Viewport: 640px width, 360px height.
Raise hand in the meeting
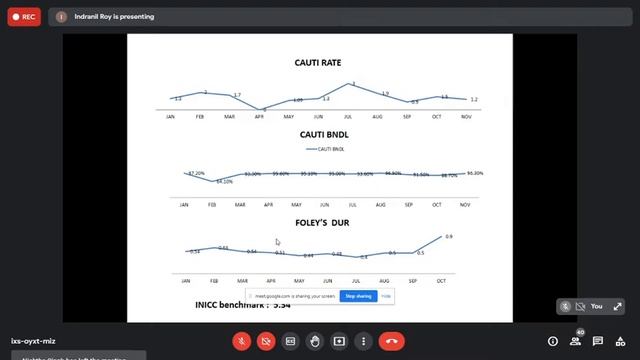click(x=315, y=341)
